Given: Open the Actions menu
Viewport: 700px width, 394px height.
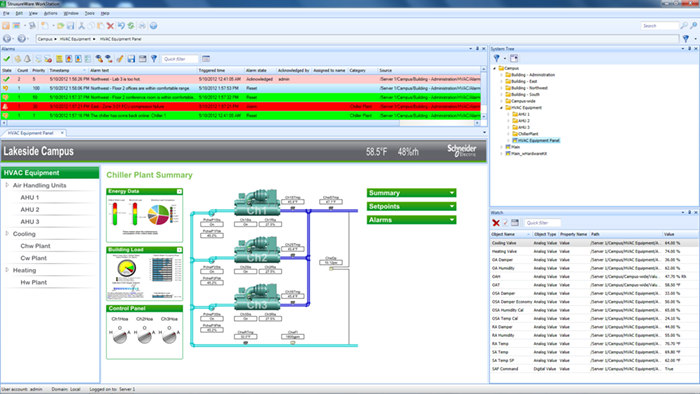Looking at the screenshot, I should 50,13.
